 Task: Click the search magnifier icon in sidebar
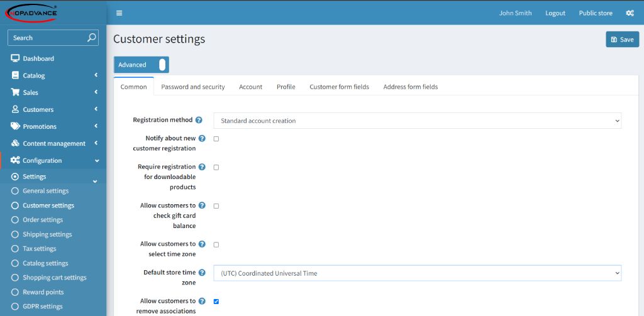(92, 37)
